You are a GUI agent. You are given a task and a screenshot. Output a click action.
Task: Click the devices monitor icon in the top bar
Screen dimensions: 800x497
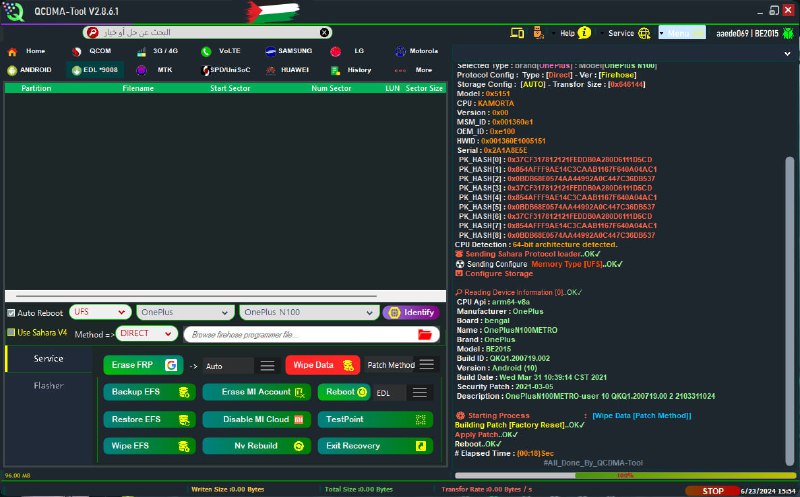517,33
